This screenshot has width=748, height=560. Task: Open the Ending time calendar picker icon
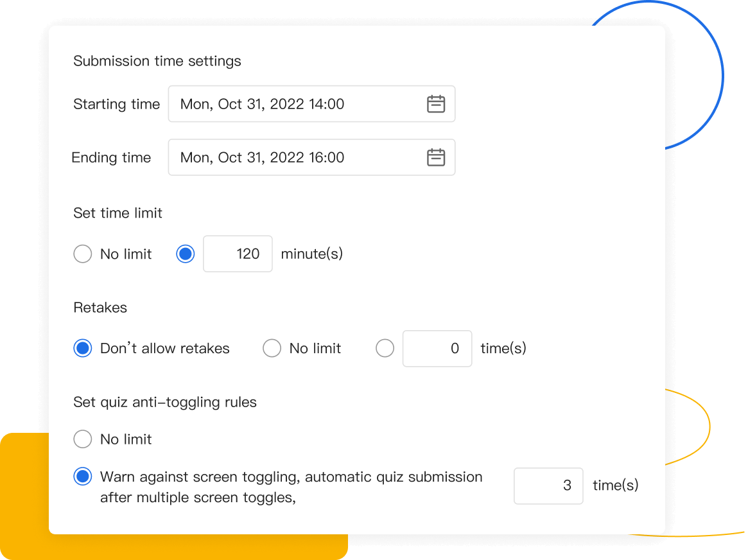point(436,157)
